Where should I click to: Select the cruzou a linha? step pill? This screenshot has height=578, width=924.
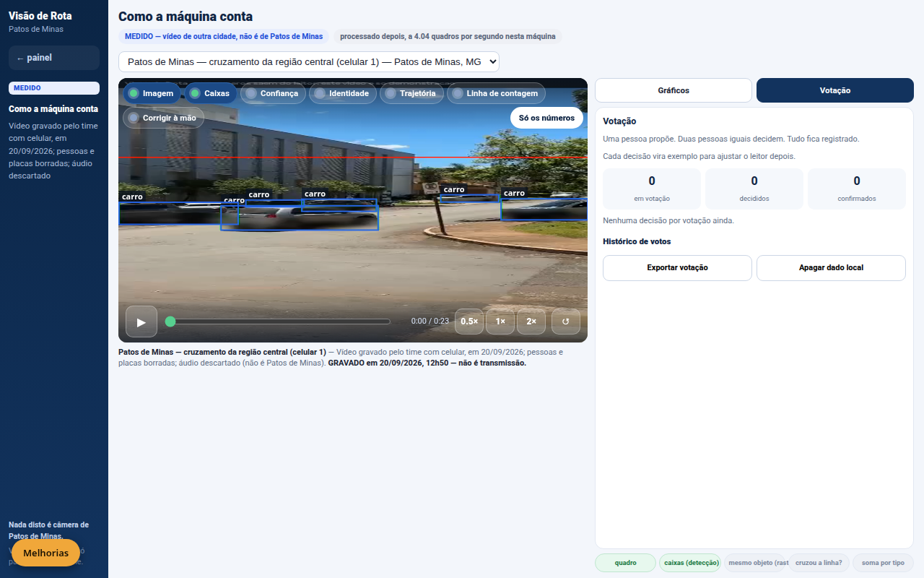pos(819,563)
